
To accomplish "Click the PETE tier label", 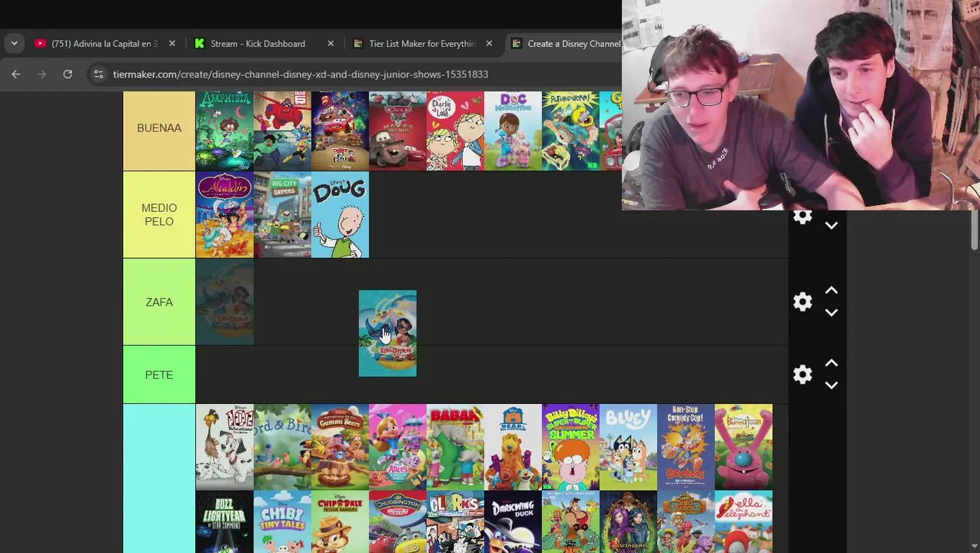I will 159,375.
